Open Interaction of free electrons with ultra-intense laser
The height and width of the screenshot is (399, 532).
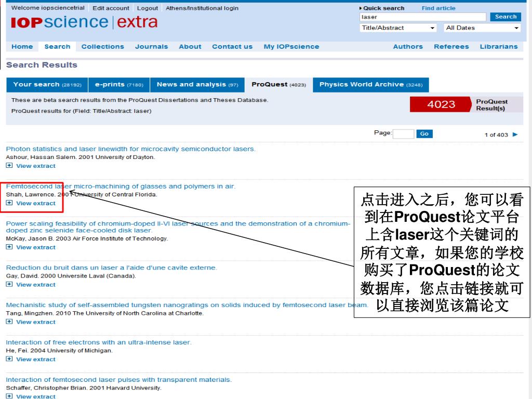coord(98,342)
